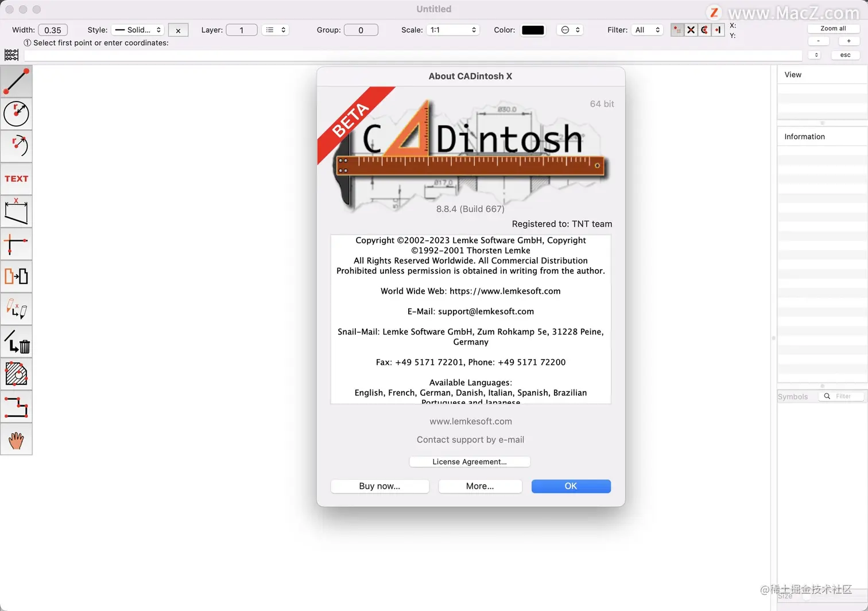Click the zoom in plus button
The width and height of the screenshot is (868, 611).
pos(848,41)
